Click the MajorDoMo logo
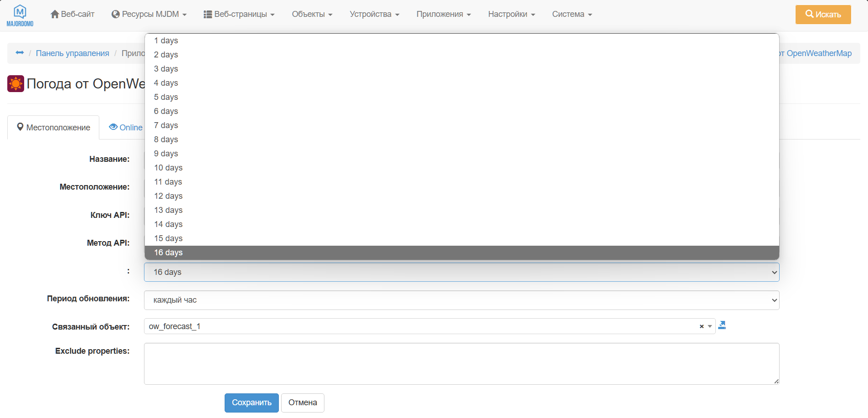 pos(20,15)
